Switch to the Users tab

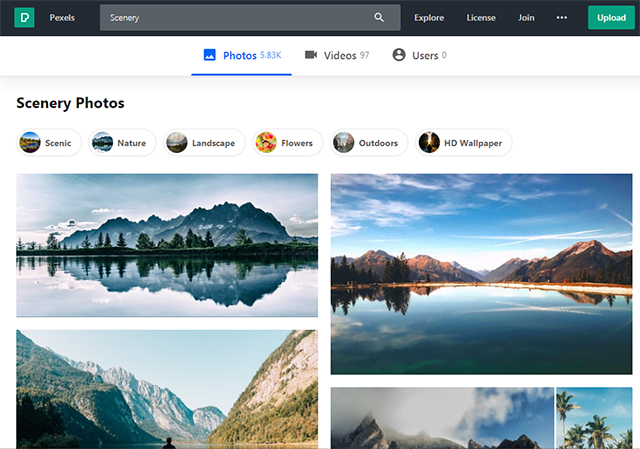[419, 55]
